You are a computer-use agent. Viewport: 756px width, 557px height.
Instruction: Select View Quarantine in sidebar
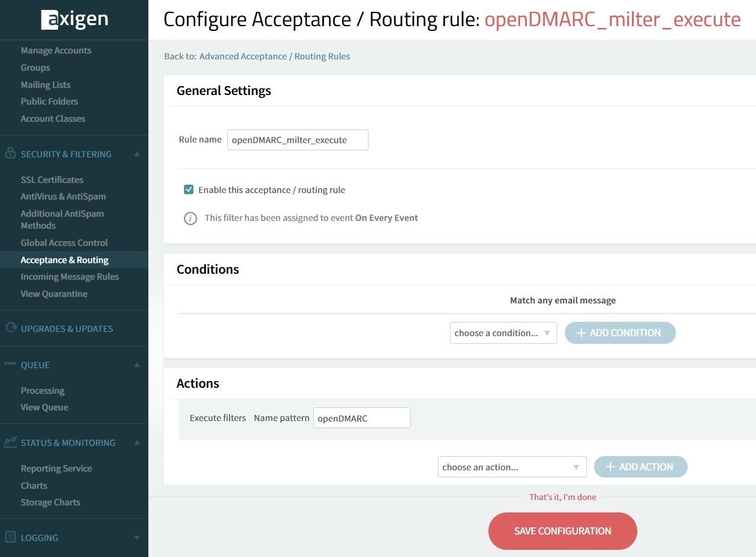tap(54, 294)
